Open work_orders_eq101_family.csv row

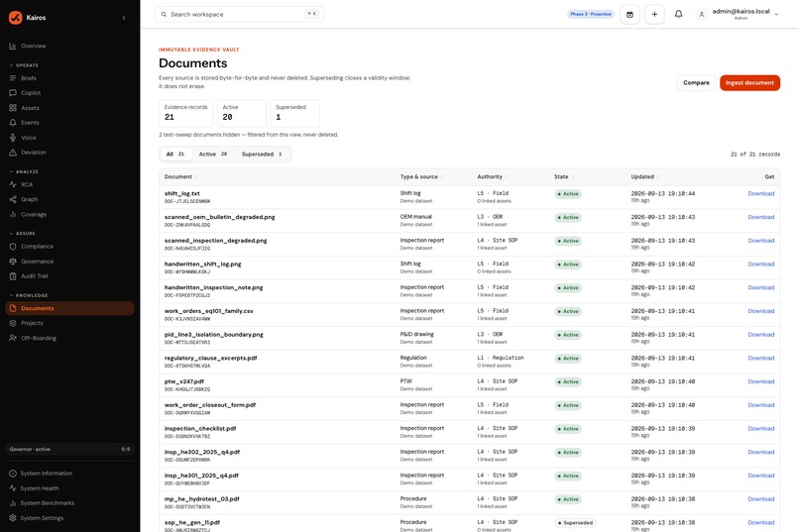coord(469,315)
